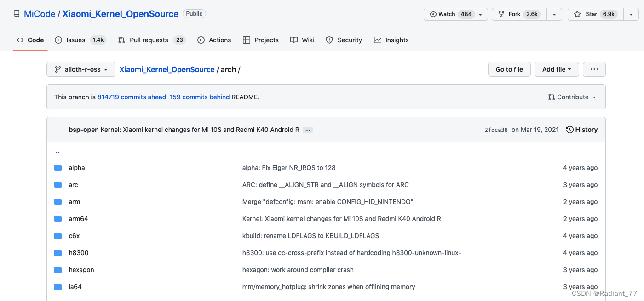644x301 pixels.
Task: Open arm64 row commit 'Kernel: Xiaomi kernel changes'
Action: pos(342,219)
